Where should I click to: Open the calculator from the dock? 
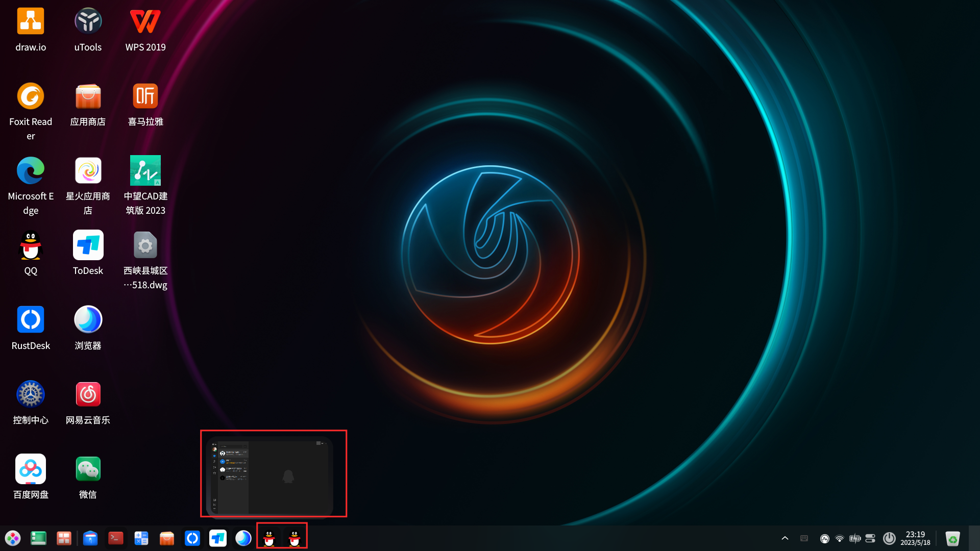(x=141, y=537)
